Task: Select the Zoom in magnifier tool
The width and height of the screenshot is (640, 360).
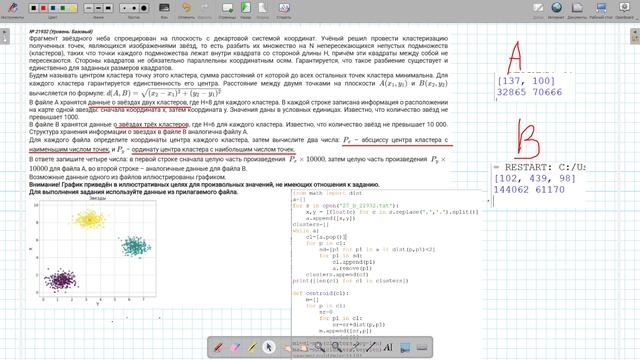Action: [x=319, y=347]
